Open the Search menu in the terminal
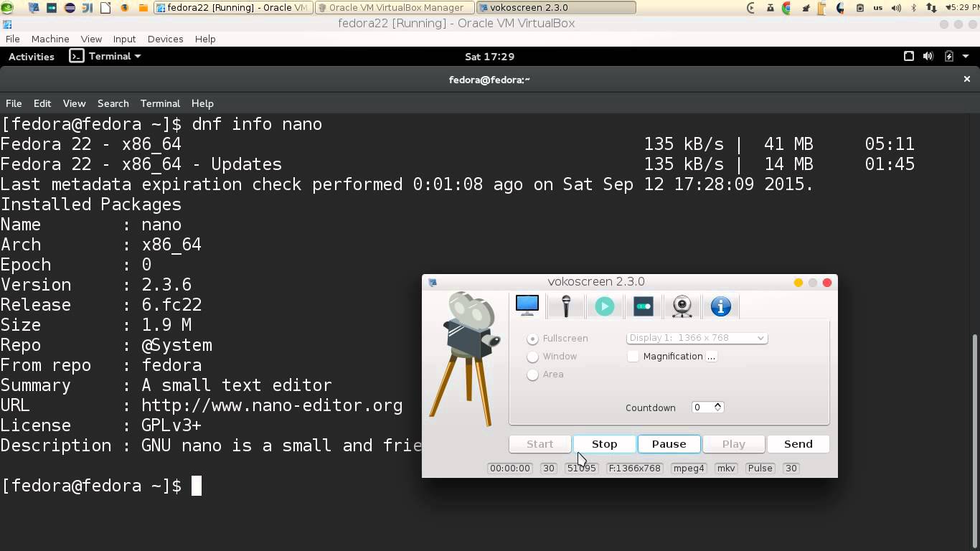 pyautogui.click(x=113, y=103)
